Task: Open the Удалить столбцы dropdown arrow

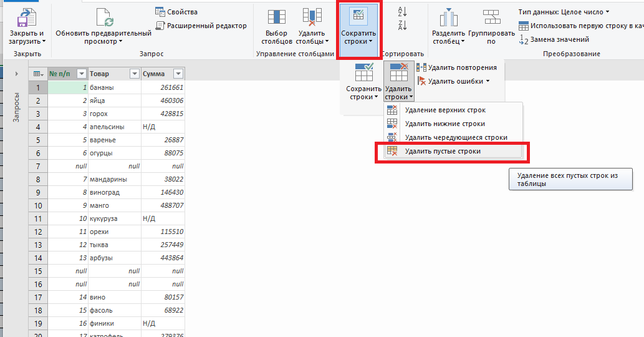Action: point(327,42)
